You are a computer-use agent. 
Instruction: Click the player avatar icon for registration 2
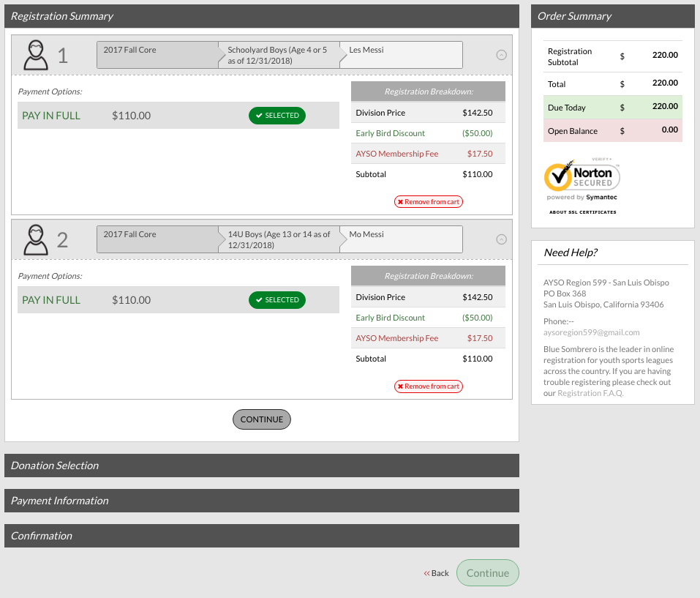pos(36,239)
